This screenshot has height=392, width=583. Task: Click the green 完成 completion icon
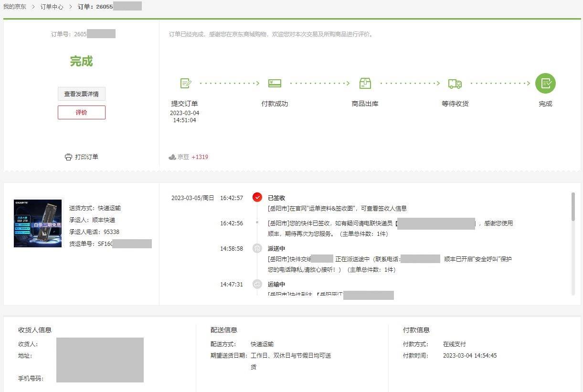545,83
